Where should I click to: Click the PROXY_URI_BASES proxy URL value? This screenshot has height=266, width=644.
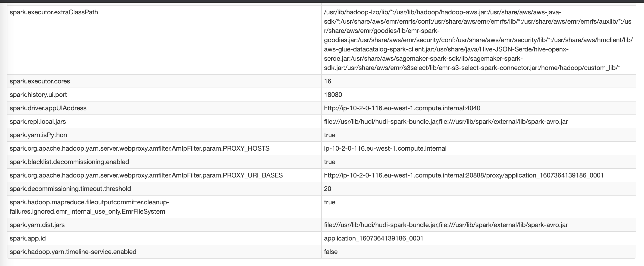[463, 175]
